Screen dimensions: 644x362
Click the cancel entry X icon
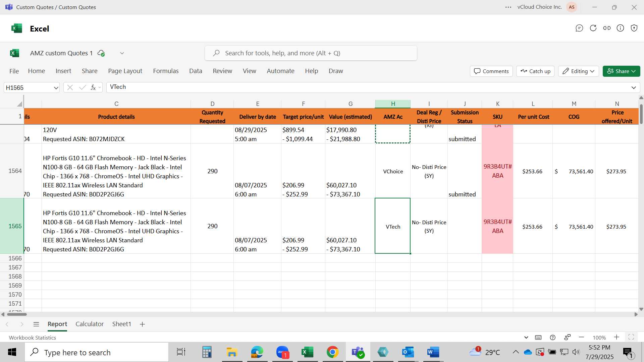[x=70, y=87]
